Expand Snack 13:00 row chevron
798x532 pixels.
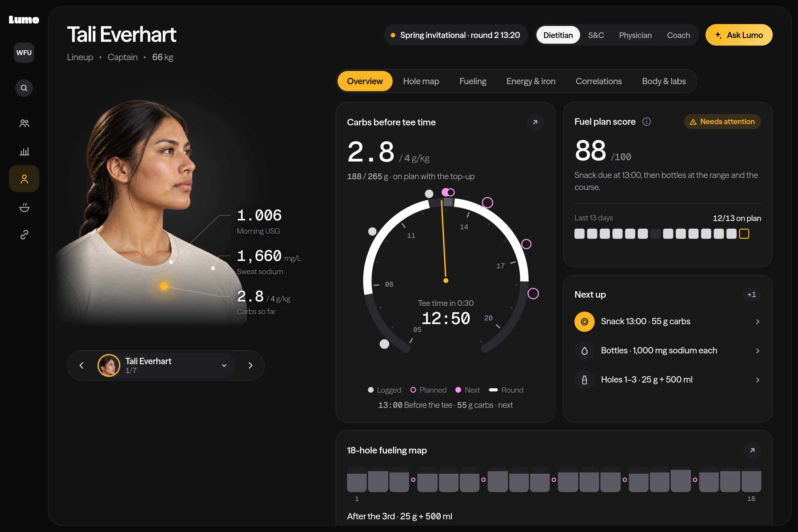758,322
